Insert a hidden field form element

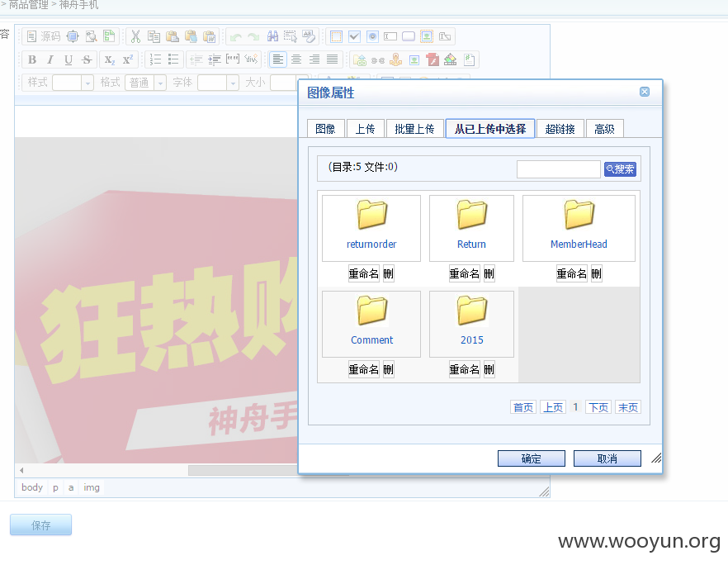(x=445, y=36)
